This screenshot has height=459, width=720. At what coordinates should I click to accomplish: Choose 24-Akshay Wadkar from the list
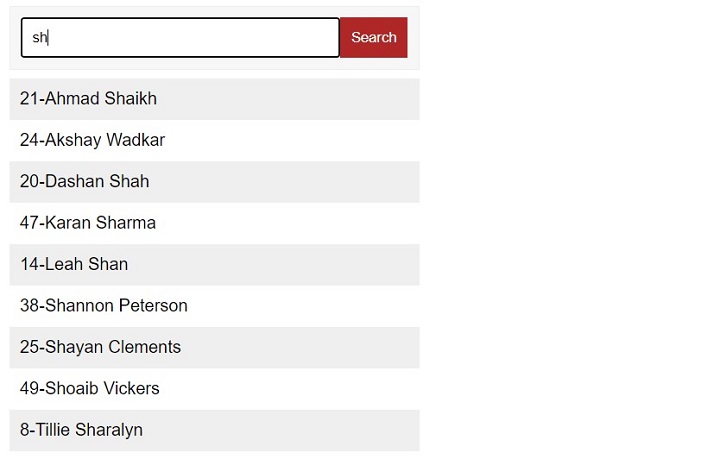92,140
